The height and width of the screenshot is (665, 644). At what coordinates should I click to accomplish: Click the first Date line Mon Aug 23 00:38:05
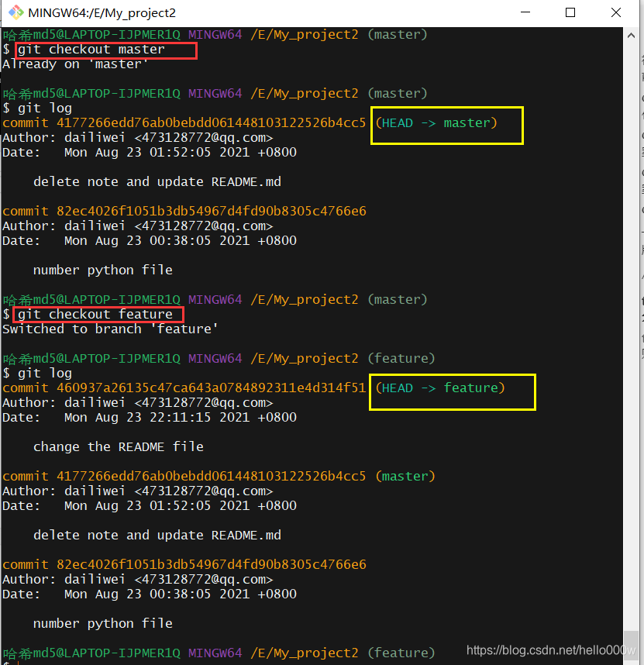(x=150, y=240)
